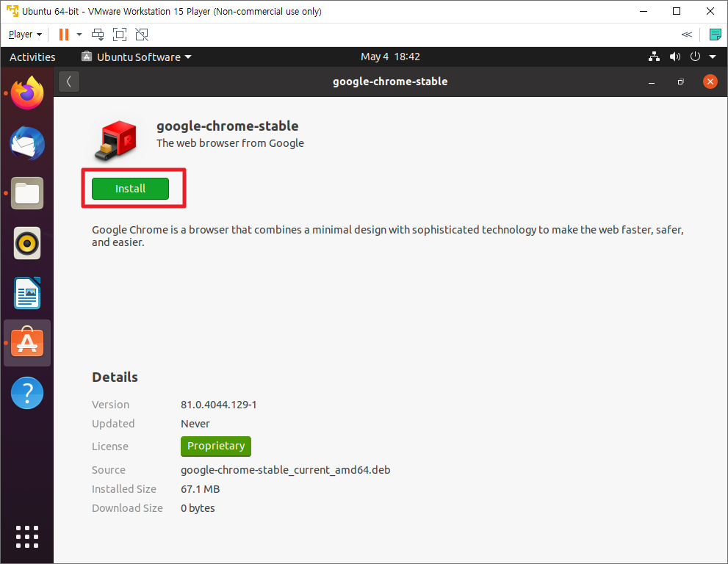Click the Proprietary license badge
728x564 pixels.
[216, 446]
